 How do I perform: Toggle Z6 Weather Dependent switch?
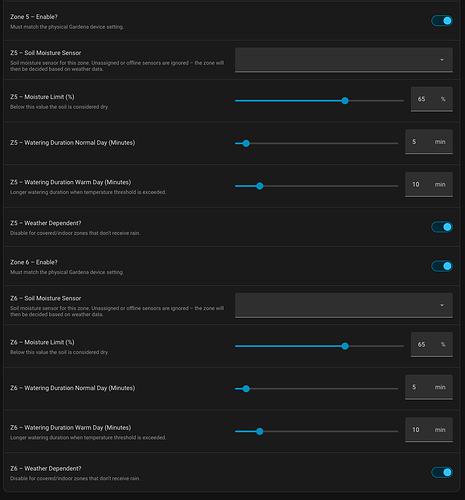point(442,472)
